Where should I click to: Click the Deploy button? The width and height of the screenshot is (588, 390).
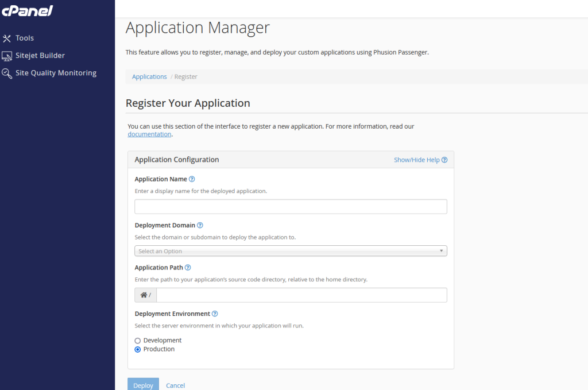tap(143, 385)
